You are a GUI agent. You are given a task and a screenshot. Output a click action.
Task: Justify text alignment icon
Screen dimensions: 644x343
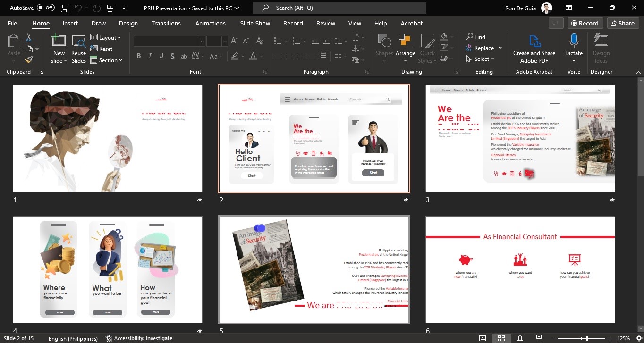[x=312, y=56]
